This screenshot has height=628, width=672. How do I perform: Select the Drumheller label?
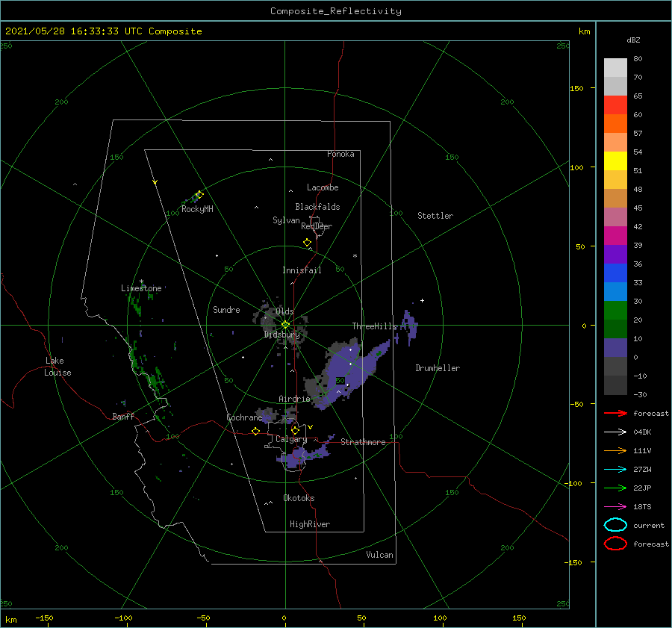coord(438,368)
